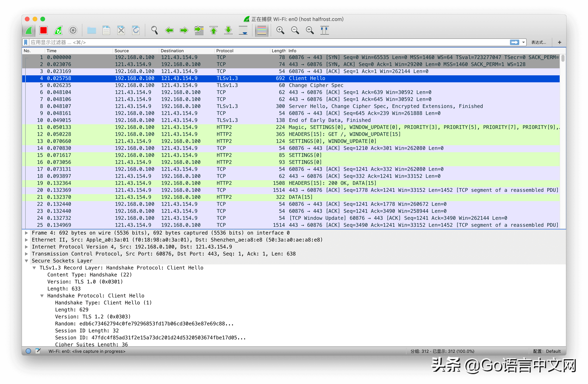The image size is (588, 384).
Task: Click the filter bookmark icon
Action: 26,43
